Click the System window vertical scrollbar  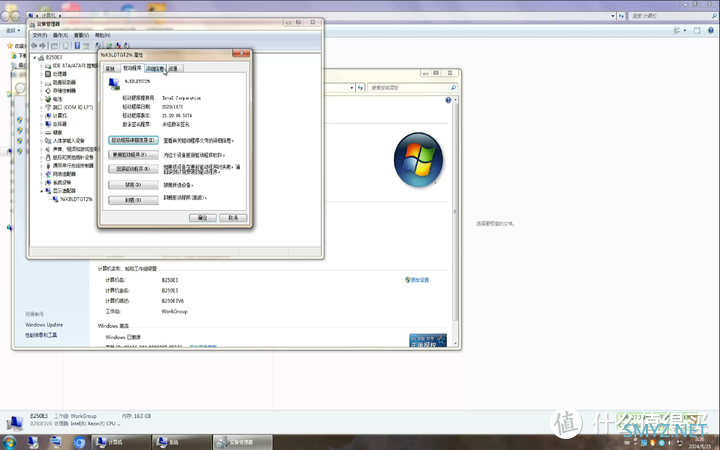455,220
